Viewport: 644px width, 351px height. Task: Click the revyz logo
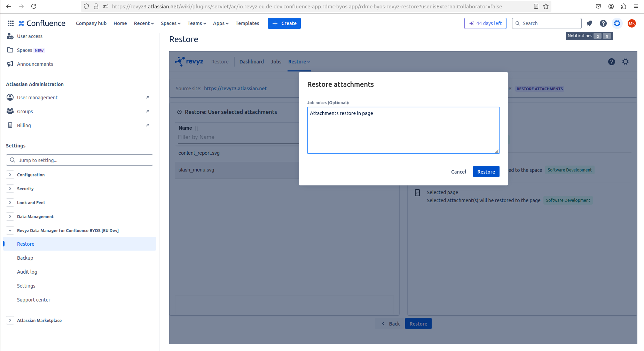(189, 61)
